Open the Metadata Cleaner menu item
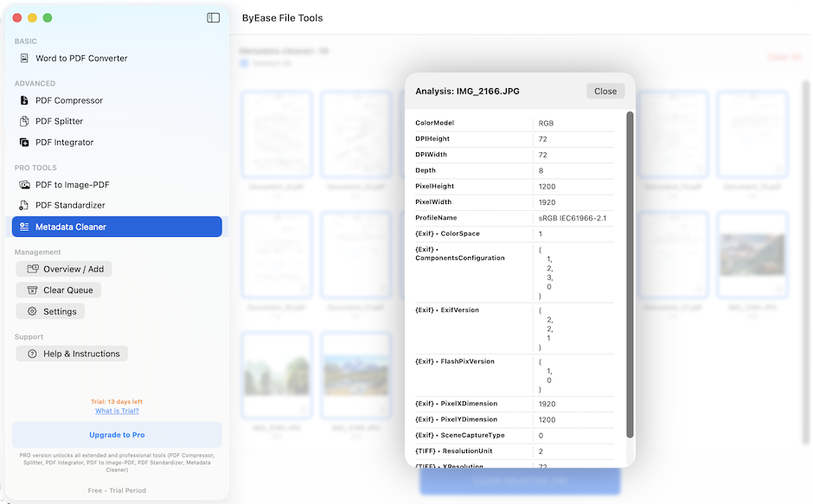813x504 pixels. [117, 226]
